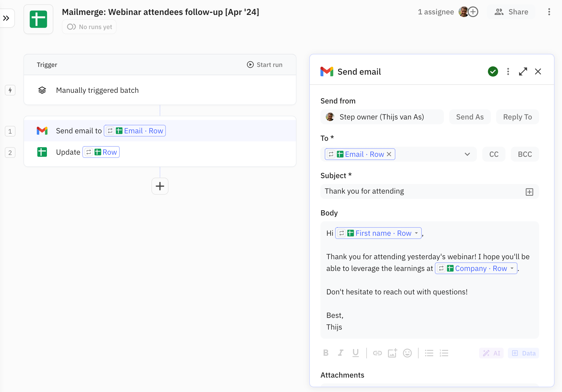Click the Share button
562x392 pixels.
pos(511,12)
